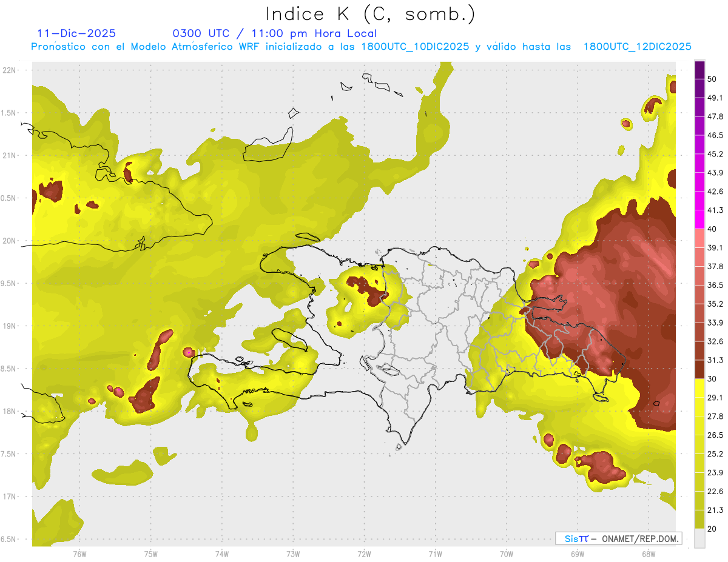Click the color bar label '40'
The width and height of the screenshot is (728, 562).
712,229
